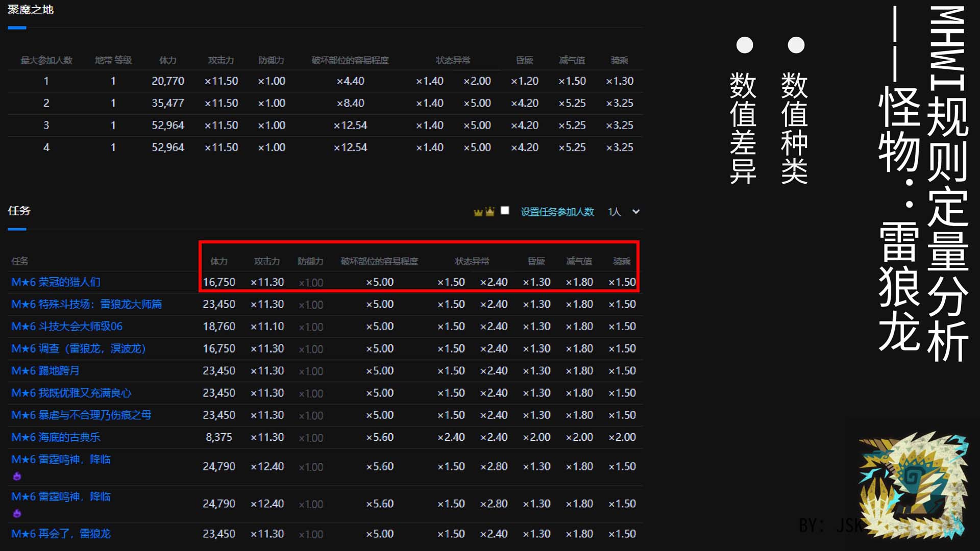Click 破坏部位的容易程度 header in quest table

(x=379, y=262)
